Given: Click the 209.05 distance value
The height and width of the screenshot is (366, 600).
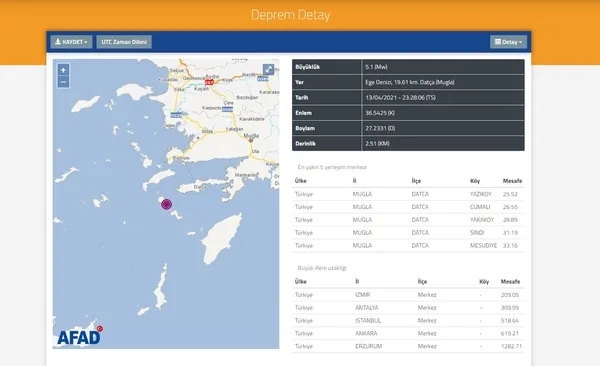Looking at the screenshot, I should click(510, 295).
